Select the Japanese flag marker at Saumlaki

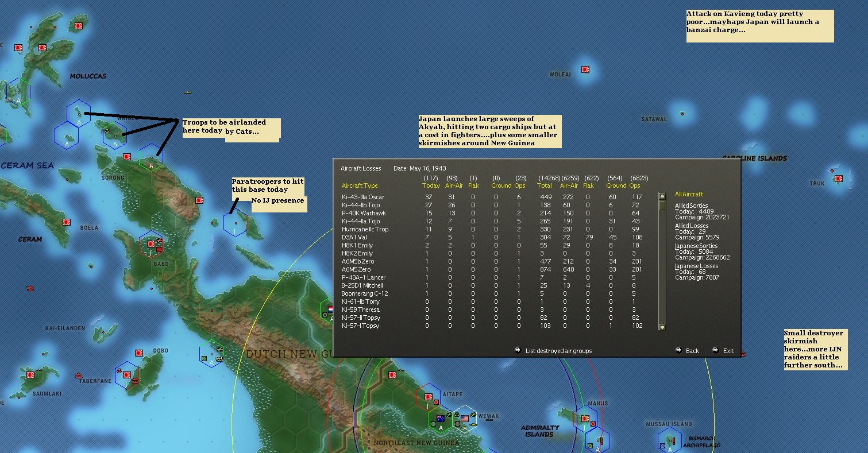(x=31, y=374)
